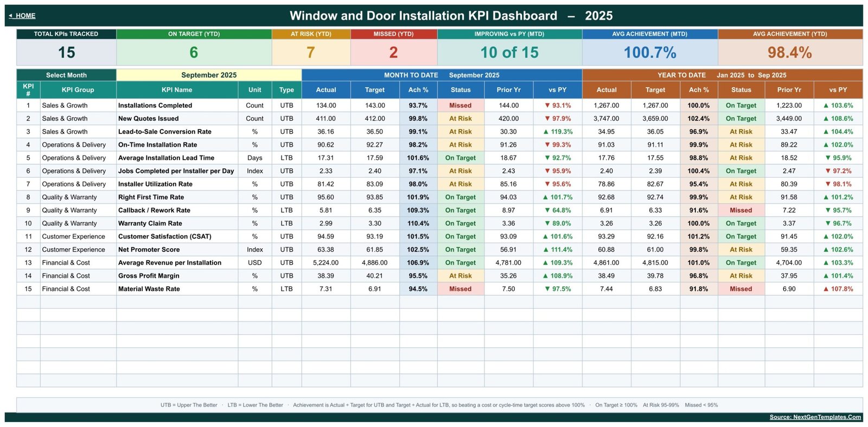Select 'Right First Time Rate' cell
The width and height of the screenshot is (868, 427).
pos(177,197)
